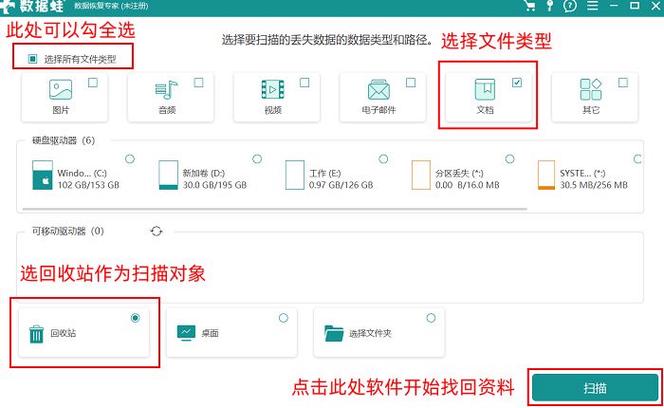
Task: Select the 回收站 recycle bin radio button
Action: tap(136, 318)
